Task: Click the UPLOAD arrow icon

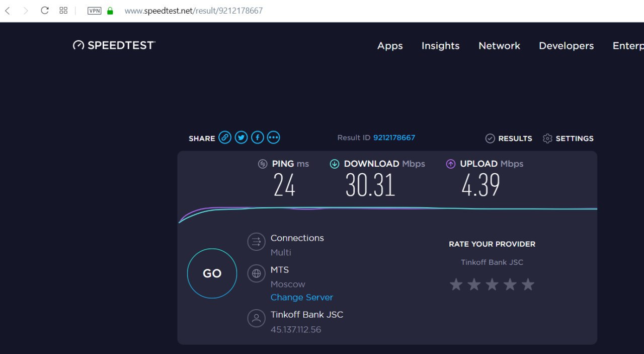Action: point(451,164)
